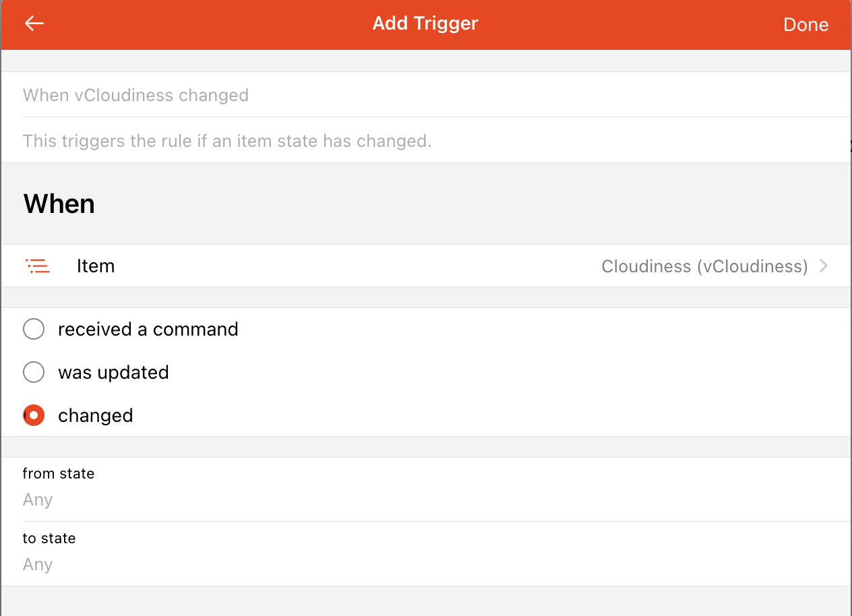852x616 pixels.
Task: Click the list icon beside Item
Action: [x=38, y=266]
